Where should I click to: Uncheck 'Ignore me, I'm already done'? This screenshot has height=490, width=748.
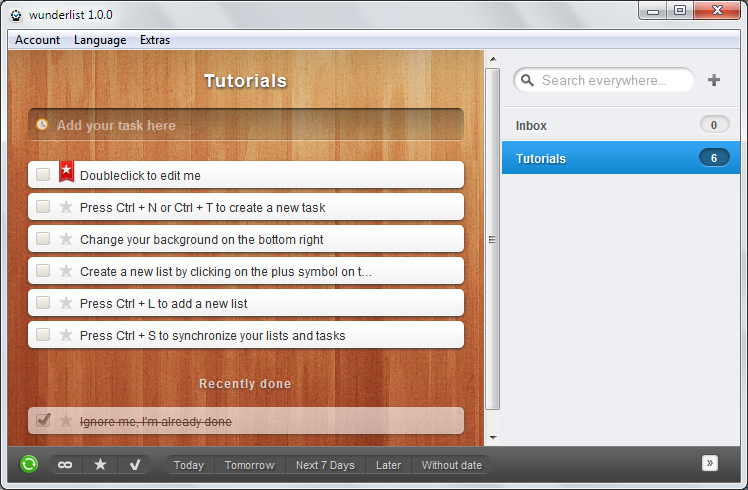(43, 420)
